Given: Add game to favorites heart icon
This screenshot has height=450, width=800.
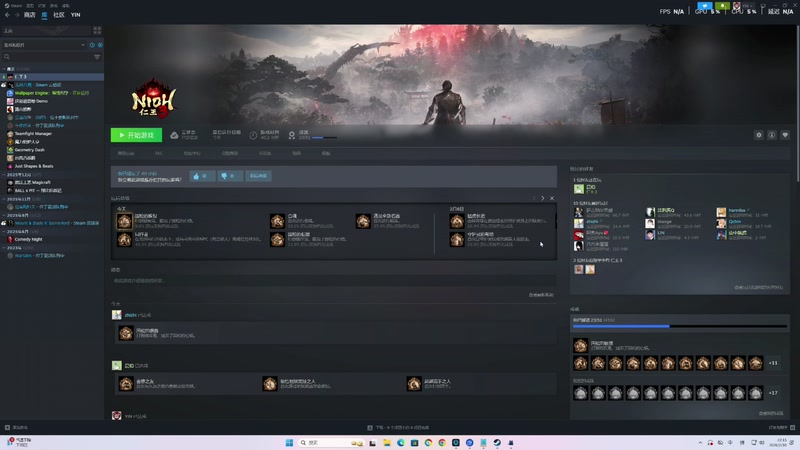Looking at the screenshot, I should click(785, 135).
